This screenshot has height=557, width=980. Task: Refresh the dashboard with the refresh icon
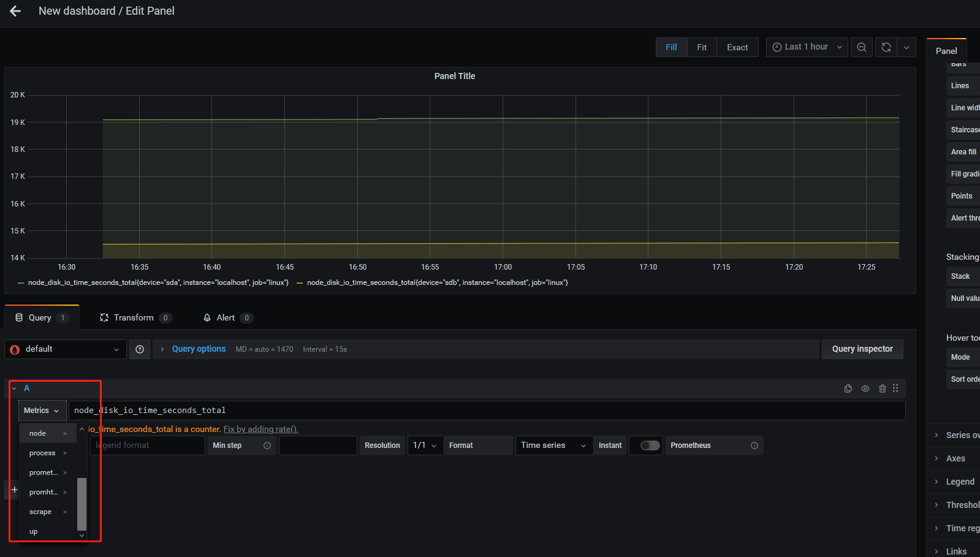click(x=886, y=47)
